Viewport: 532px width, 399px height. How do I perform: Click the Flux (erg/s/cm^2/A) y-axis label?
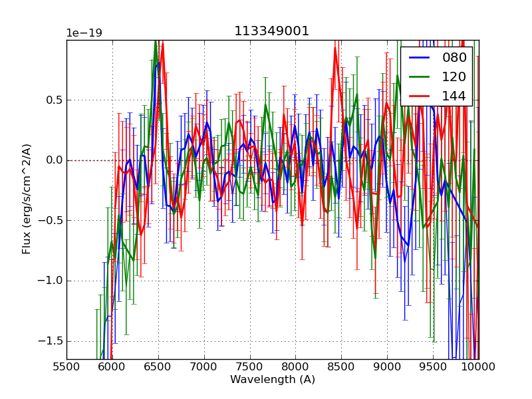point(27,199)
